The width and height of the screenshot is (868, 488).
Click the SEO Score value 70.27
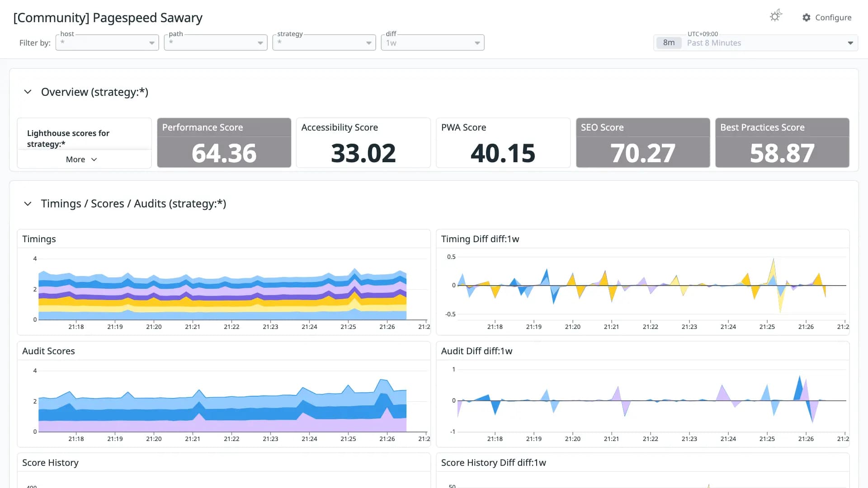(643, 153)
